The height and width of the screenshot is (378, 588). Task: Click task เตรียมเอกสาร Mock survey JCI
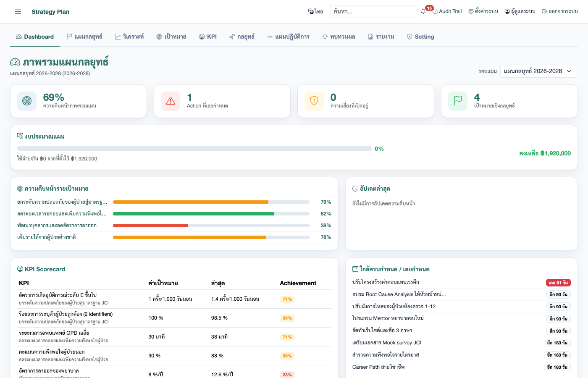point(387,343)
